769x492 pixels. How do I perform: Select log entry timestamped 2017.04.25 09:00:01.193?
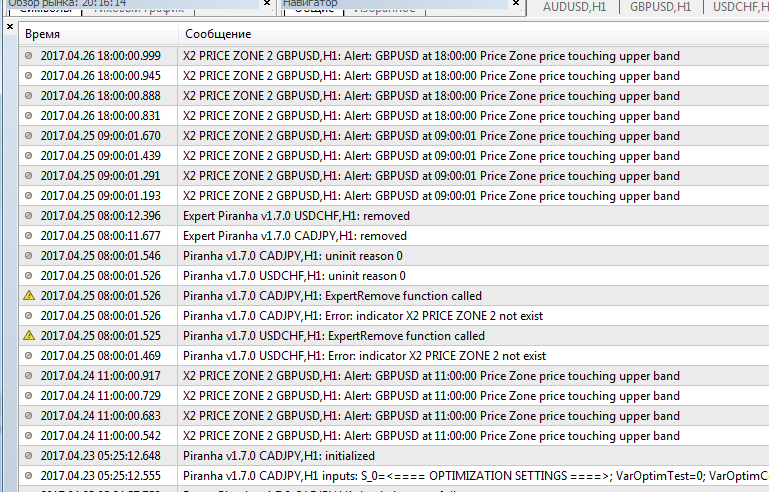pos(394,196)
